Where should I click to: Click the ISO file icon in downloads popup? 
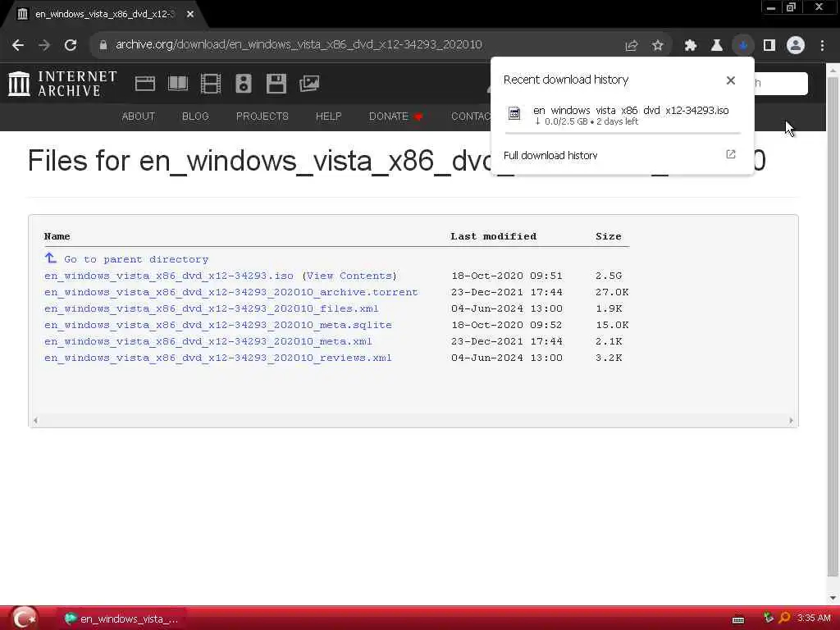click(514, 113)
